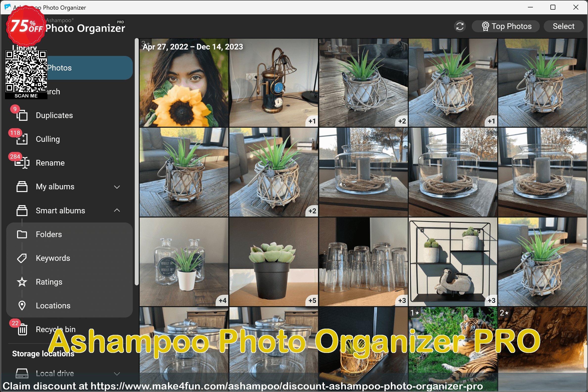Click the Local drive disk icon
The height and width of the screenshot is (392, 588).
(x=22, y=373)
